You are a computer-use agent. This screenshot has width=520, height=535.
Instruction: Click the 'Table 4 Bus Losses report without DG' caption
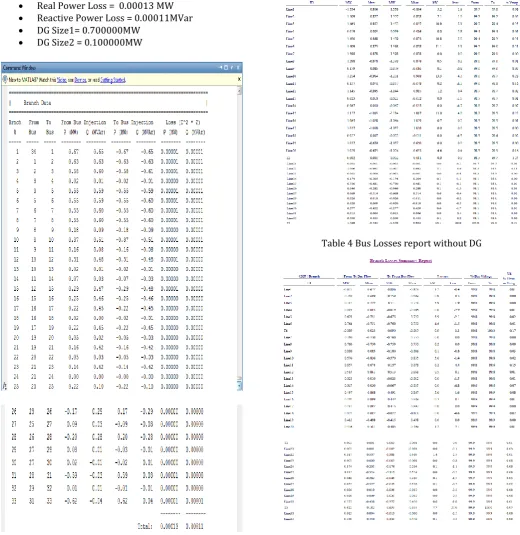pos(401,243)
